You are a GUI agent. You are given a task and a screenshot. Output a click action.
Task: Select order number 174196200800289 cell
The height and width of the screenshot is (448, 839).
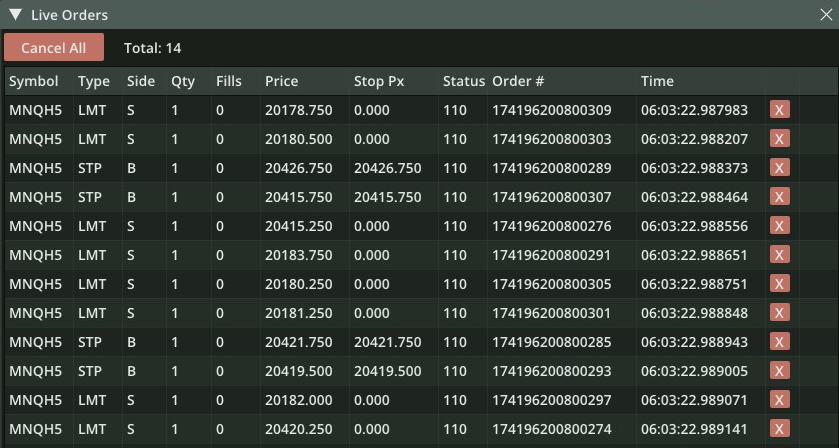552,168
